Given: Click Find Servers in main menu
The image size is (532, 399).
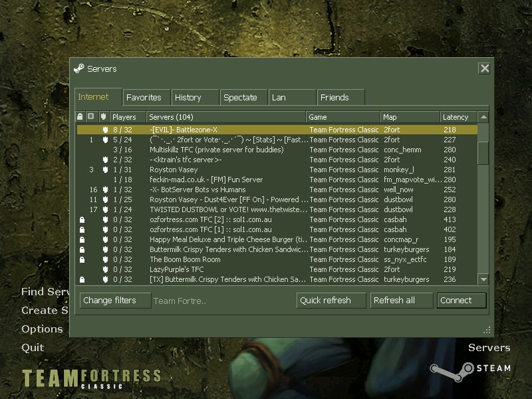Looking at the screenshot, I should pos(45,291).
